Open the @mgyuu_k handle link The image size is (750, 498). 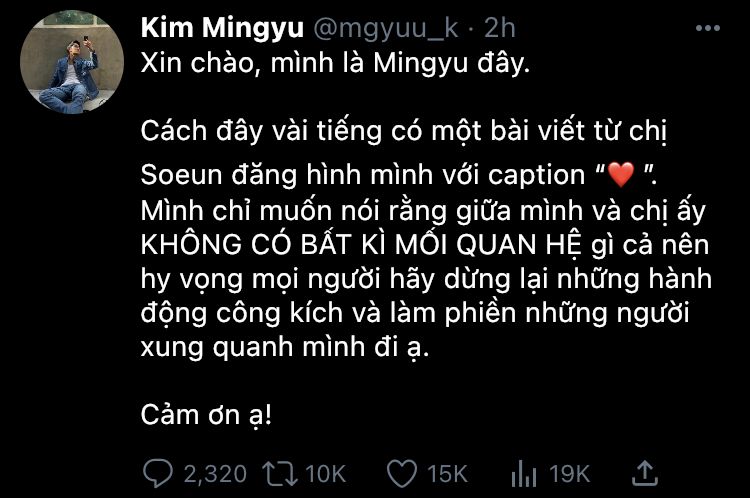point(386,29)
